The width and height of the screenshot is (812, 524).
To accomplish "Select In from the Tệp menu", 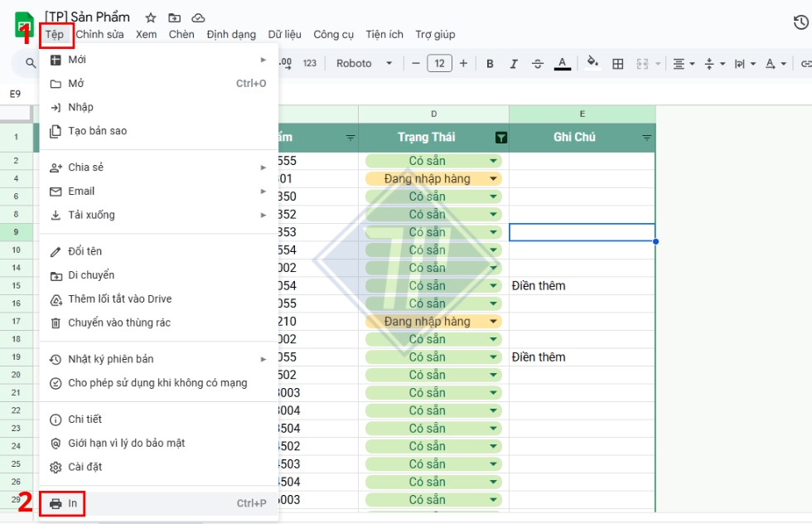I will click(72, 503).
